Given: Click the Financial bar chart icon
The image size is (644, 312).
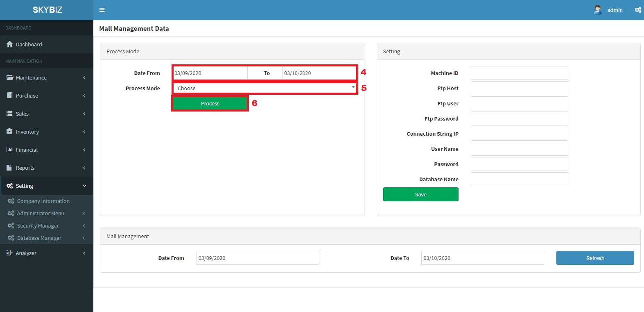Looking at the screenshot, I should pyautogui.click(x=10, y=150).
